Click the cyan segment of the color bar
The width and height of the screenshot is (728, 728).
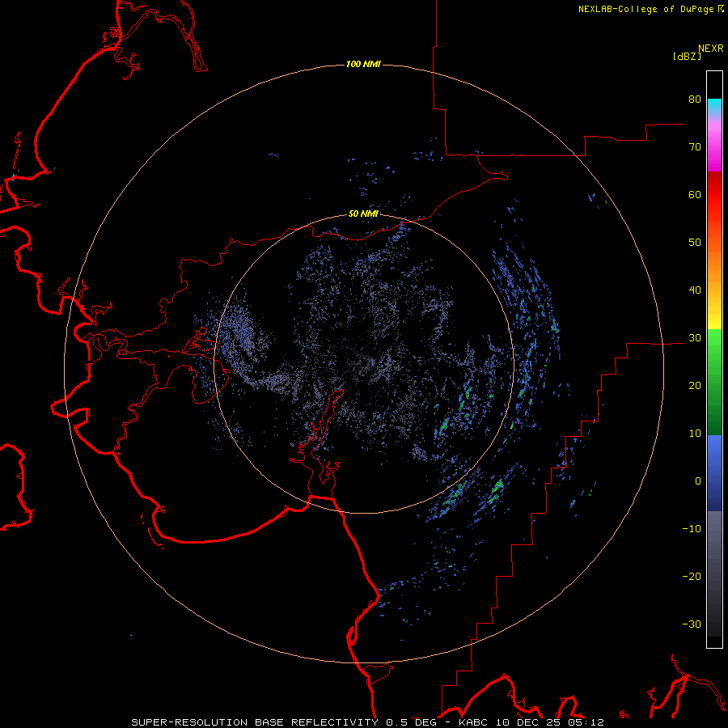pyautogui.click(x=714, y=106)
